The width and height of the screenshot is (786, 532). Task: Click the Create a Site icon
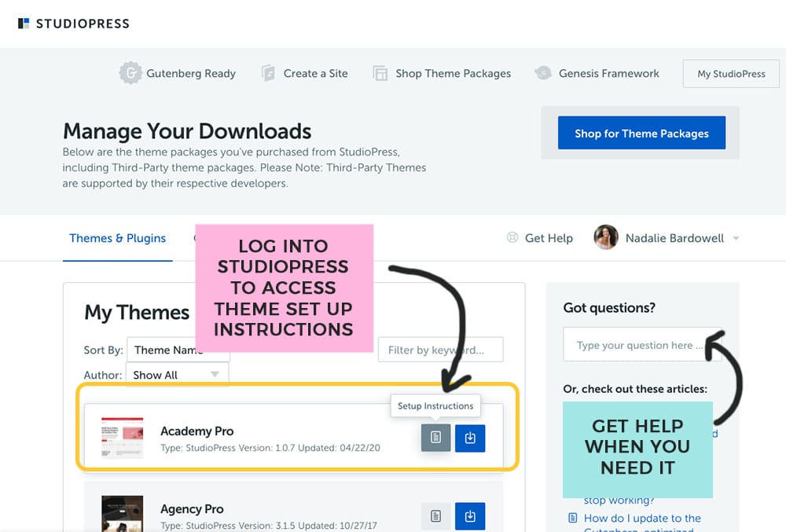coord(268,73)
